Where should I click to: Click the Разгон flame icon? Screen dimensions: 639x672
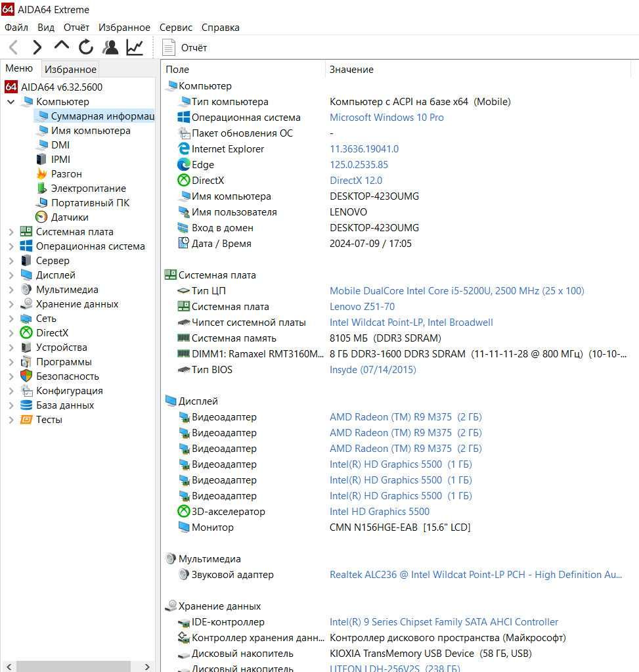click(x=41, y=173)
